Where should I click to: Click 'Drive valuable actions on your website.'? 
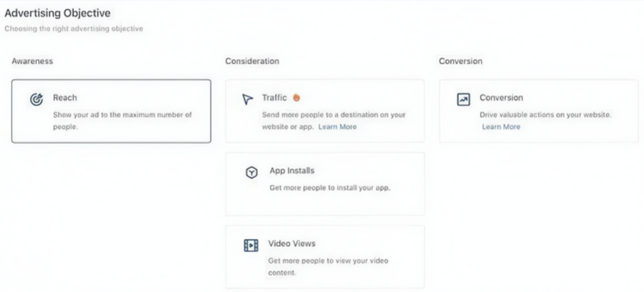(545, 115)
